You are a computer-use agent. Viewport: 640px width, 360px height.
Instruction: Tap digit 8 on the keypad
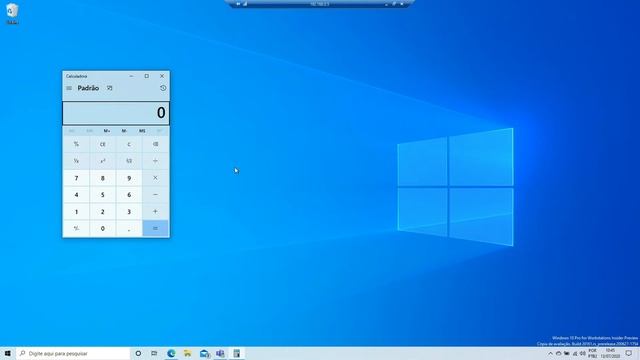pyautogui.click(x=102, y=178)
